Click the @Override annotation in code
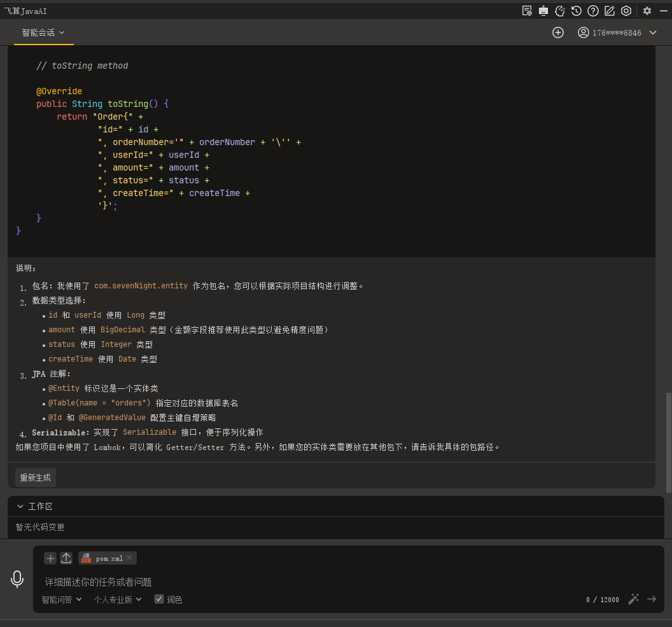Viewport: 672px width, 627px height. (x=59, y=91)
